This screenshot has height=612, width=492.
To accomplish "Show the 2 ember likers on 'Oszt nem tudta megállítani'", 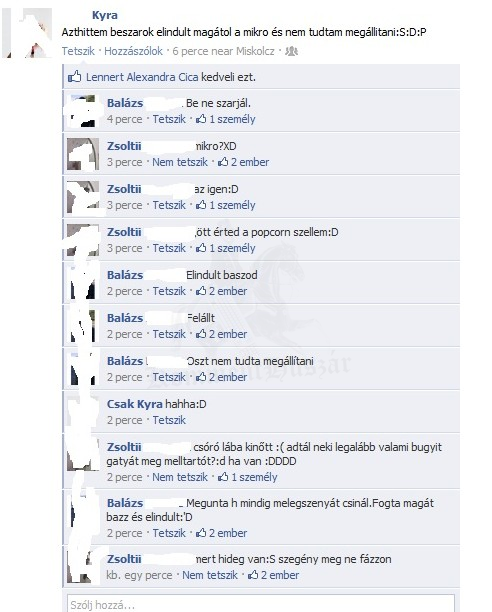I will point(221,377).
